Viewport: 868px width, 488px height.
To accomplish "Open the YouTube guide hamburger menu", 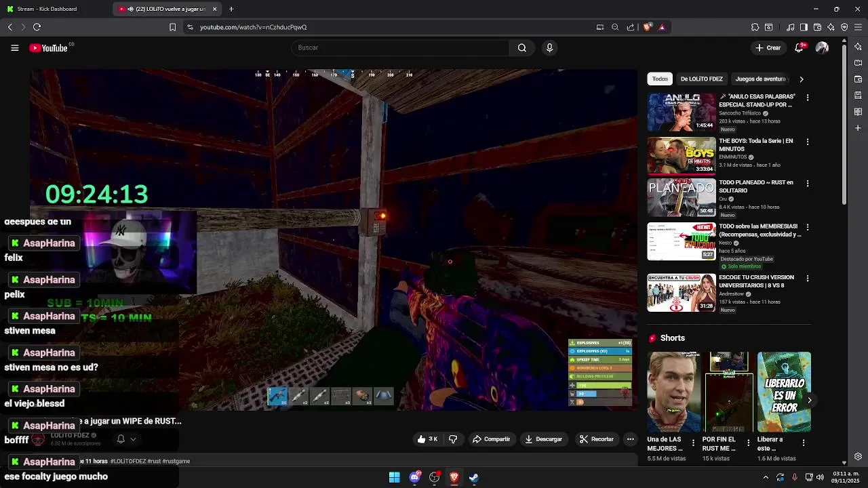I will point(14,47).
